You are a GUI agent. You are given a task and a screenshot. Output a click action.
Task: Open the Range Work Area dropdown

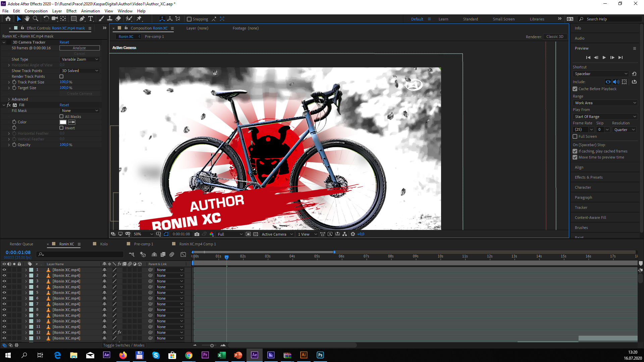click(605, 103)
